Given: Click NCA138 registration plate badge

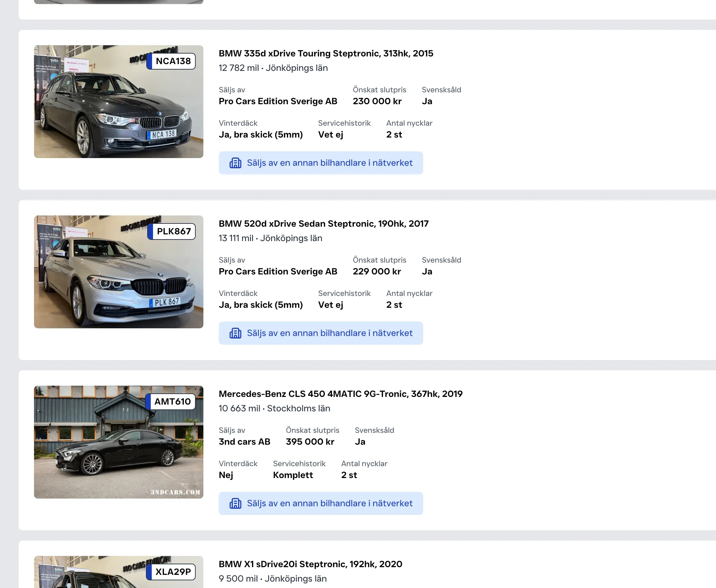Looking at the screenshot, I should pos(171,61).
